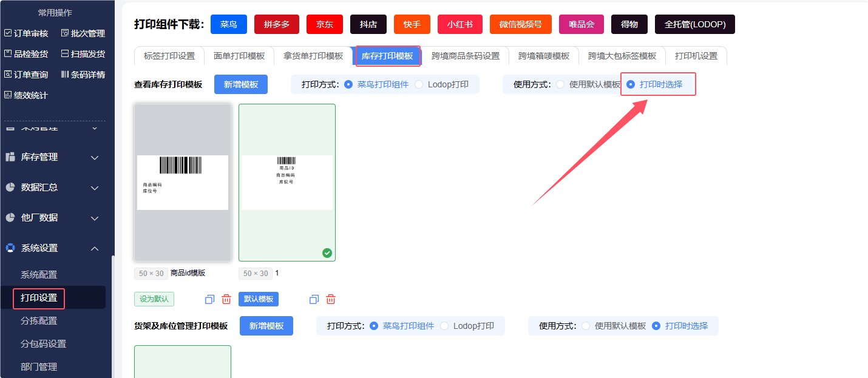Viewport: 868px width, 378px height.
Task: Expand the 库存管理 menu chevron
Action: point(95,158)
